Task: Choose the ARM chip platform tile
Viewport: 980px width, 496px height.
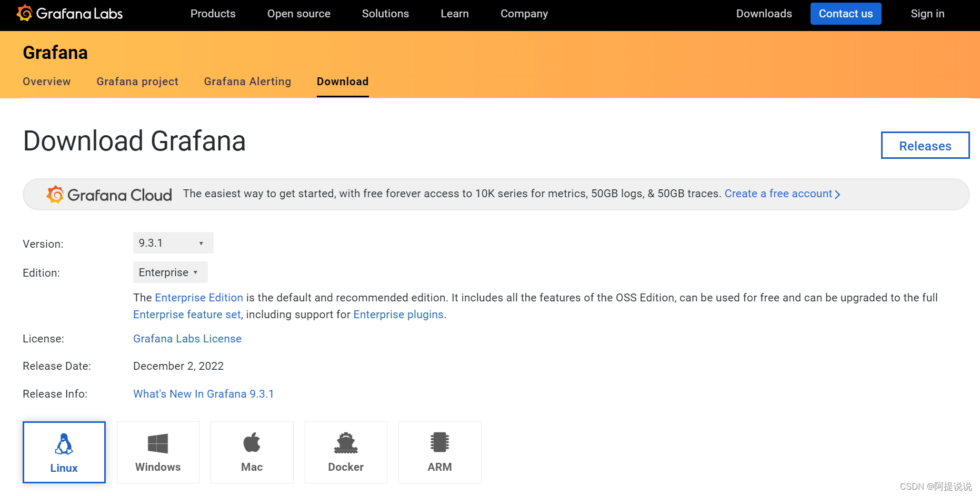Action: click(x=440, y=452)
